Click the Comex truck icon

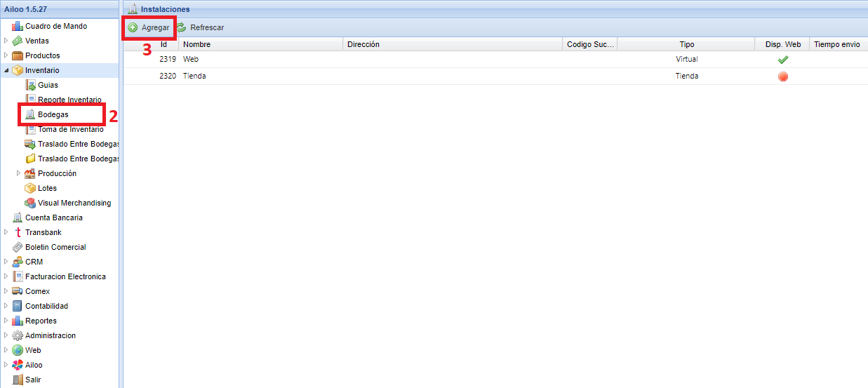click(x=18, y=291)
